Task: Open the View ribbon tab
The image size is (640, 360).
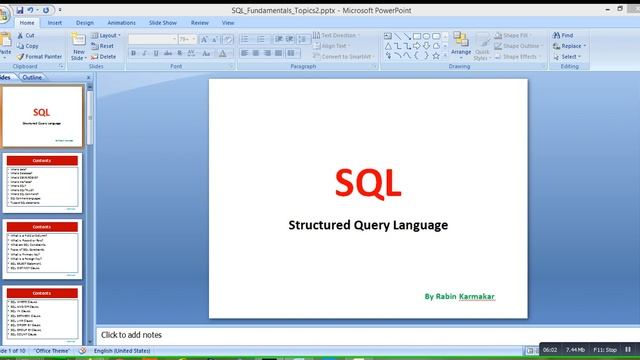Action: pos(228,23)
